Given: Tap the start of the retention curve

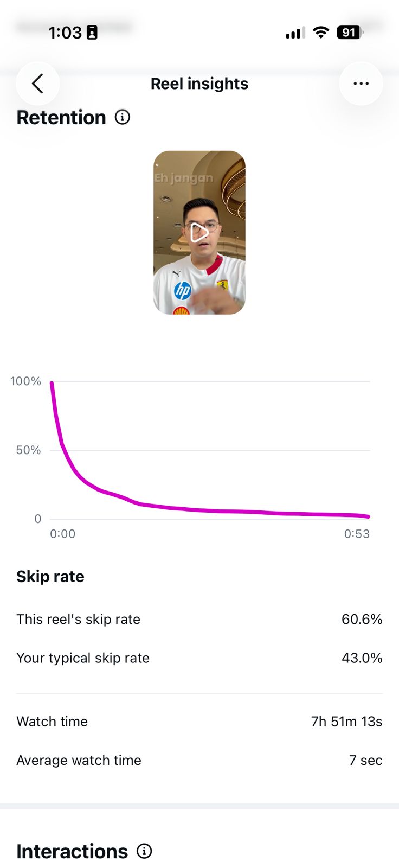Looking at the screenshot, I should point(52,383).
